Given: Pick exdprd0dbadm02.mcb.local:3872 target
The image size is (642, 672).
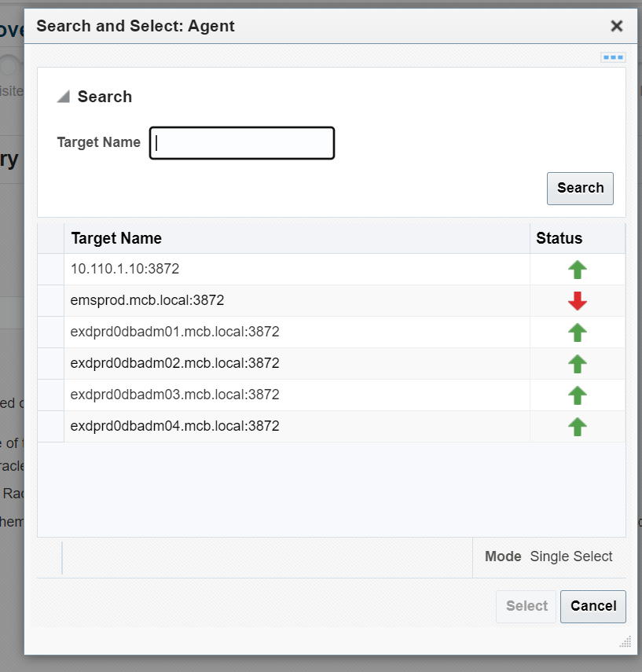Looking at the screenshot, I should [174, 363].
